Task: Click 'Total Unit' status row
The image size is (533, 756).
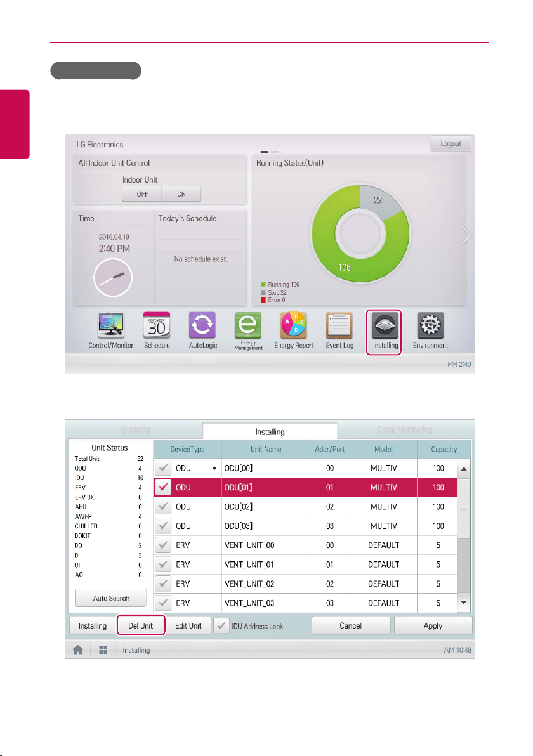Action: click(x=109, y=459)
